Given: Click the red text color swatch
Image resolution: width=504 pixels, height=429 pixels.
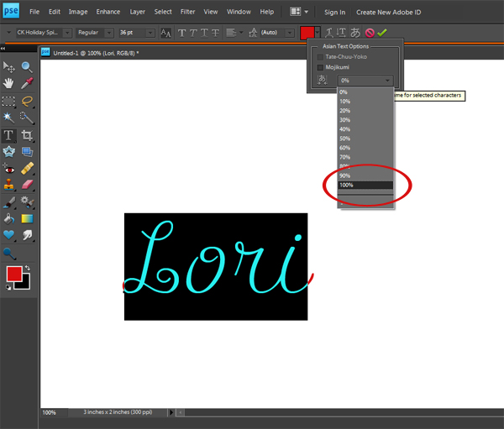Looking at the screenshot, I should [x=307, y=33].
